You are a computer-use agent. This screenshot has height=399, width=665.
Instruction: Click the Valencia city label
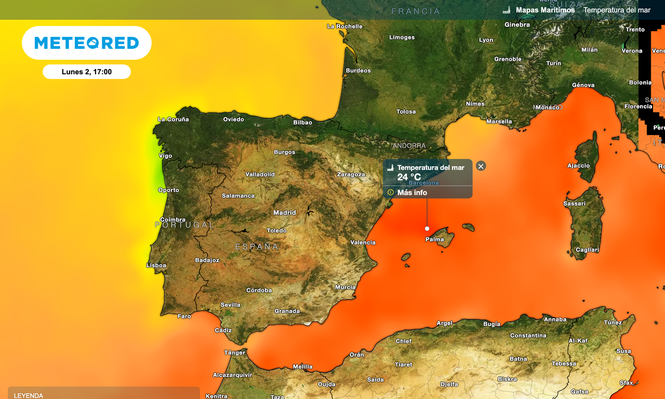[x=363, y=243]
